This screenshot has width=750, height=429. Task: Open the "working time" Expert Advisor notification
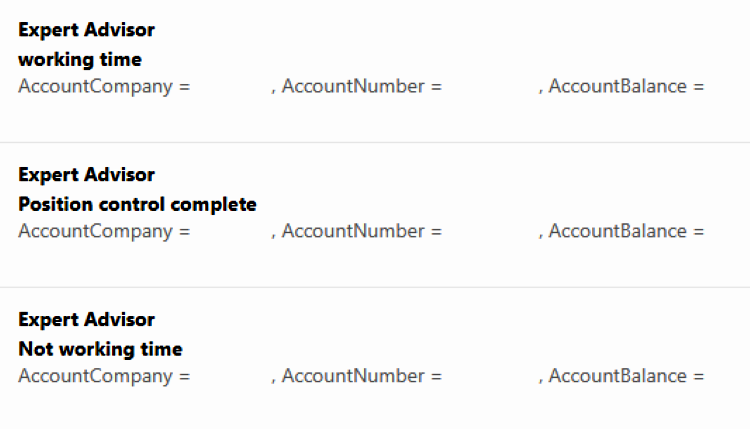[x=80, y=59]
